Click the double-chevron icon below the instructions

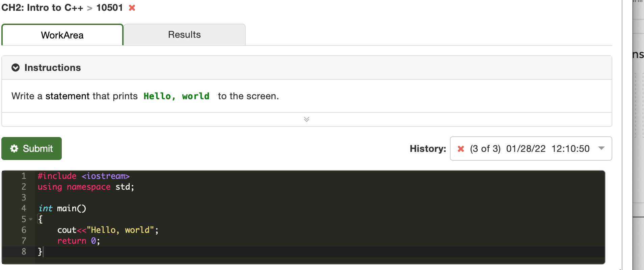tap(306, 119)
